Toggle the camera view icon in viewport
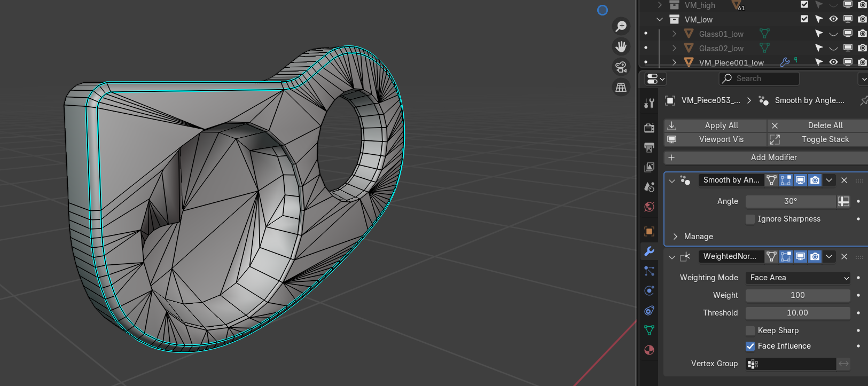Image resolution: width=868 pixels, height=386 pixels. pyautogui.click(x=621, y=67)
